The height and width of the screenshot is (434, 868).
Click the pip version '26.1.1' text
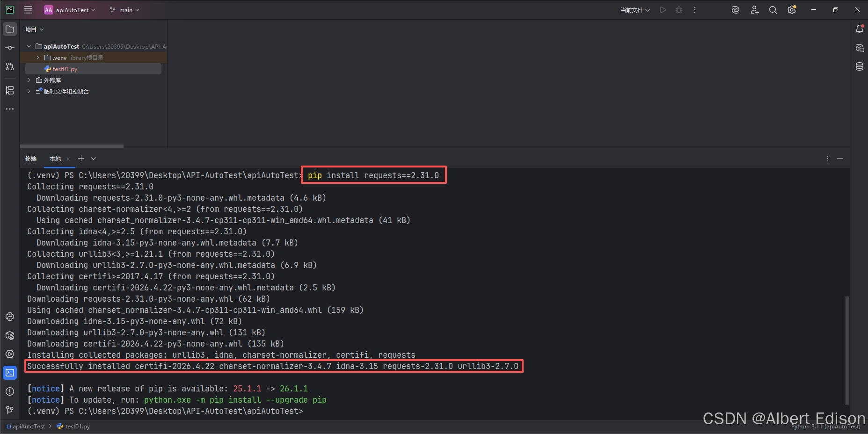tap(294, 389)
